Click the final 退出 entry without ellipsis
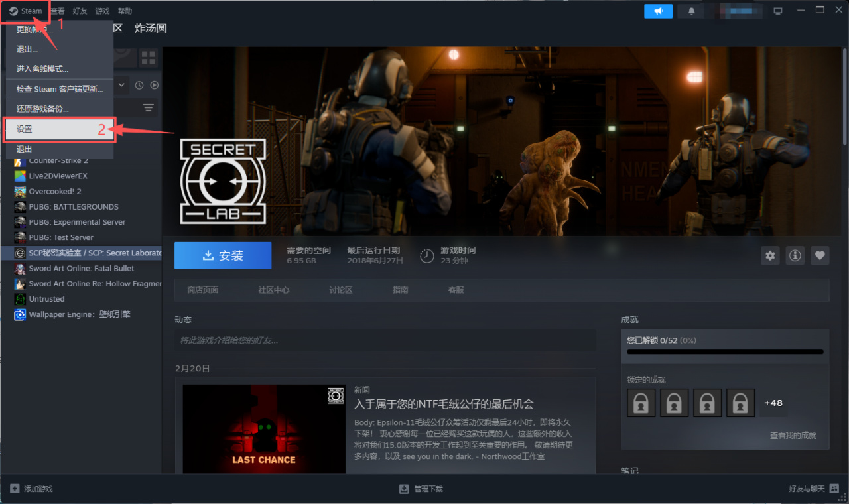This screenshot has height=504, width=849. (60, 149)
